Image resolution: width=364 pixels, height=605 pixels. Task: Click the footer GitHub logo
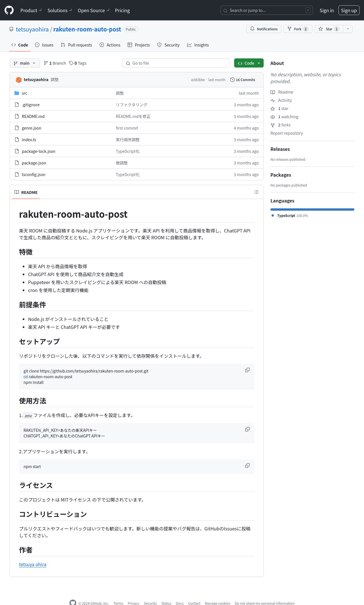click(x=73, y=602)
